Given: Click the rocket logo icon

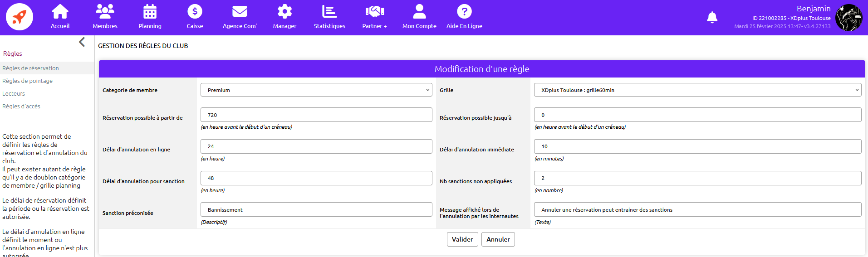Looking at the screenshot, I should [20, 17].
